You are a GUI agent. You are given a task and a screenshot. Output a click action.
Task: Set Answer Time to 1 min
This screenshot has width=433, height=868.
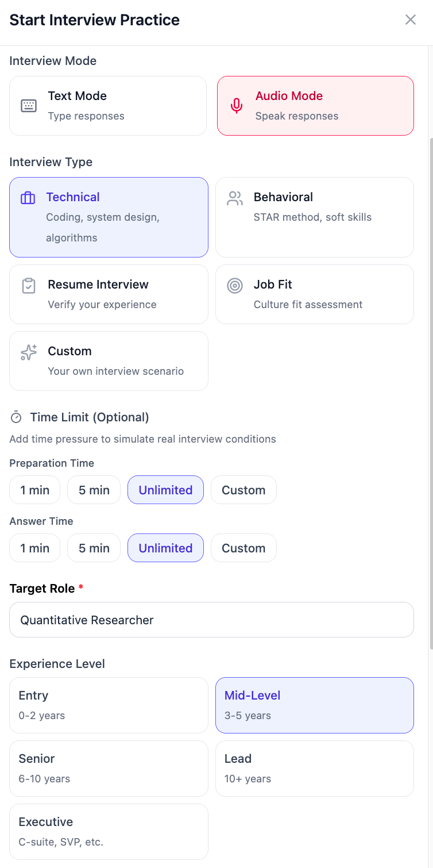[x=34, y=548]
